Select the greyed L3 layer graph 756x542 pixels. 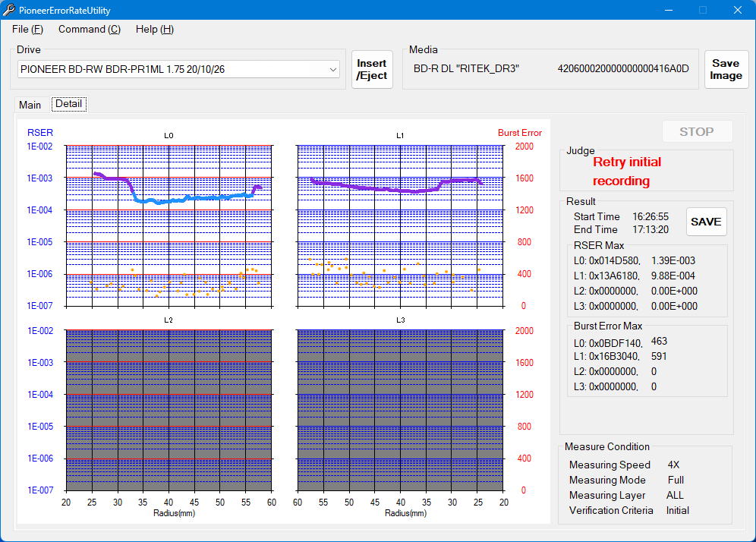tap(400, 410)
